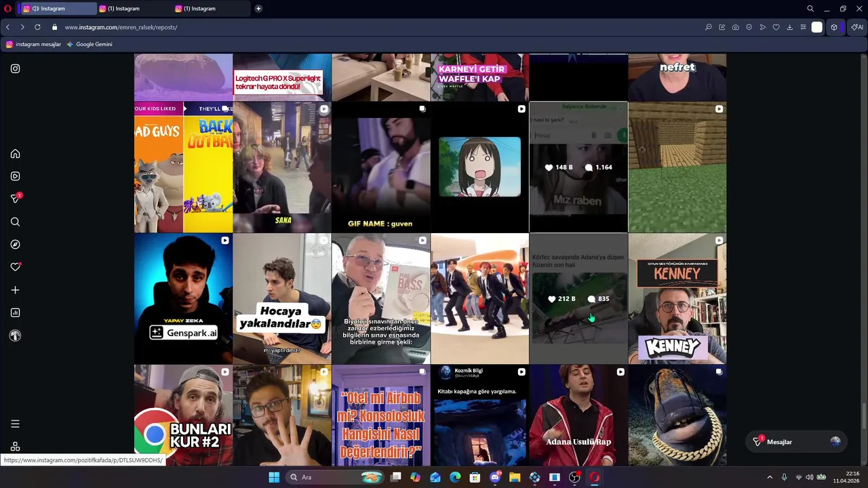This screenshot has height=488, width=868.
Task: Open the Minecraft wooden house reel
Action: (677, 167)
